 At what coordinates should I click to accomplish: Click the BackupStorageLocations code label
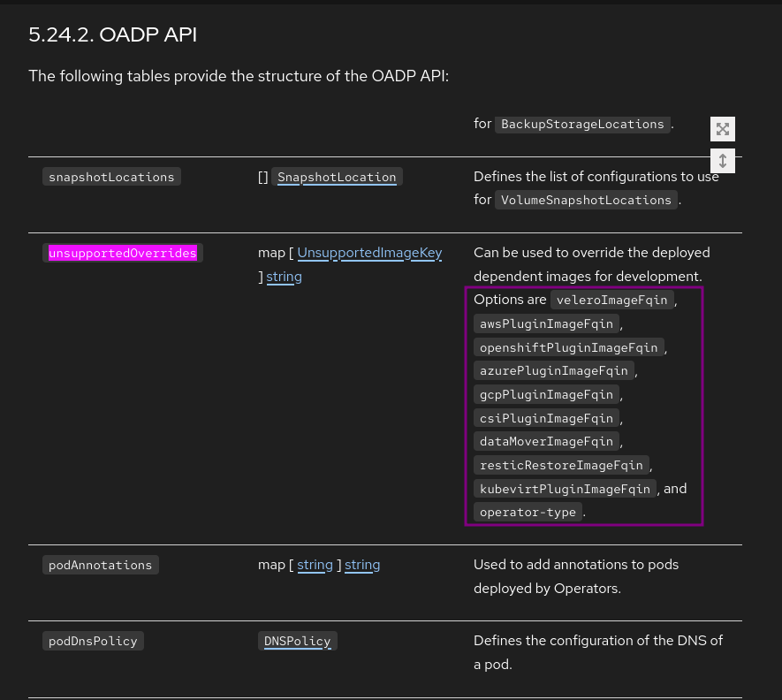pos(582,125)
